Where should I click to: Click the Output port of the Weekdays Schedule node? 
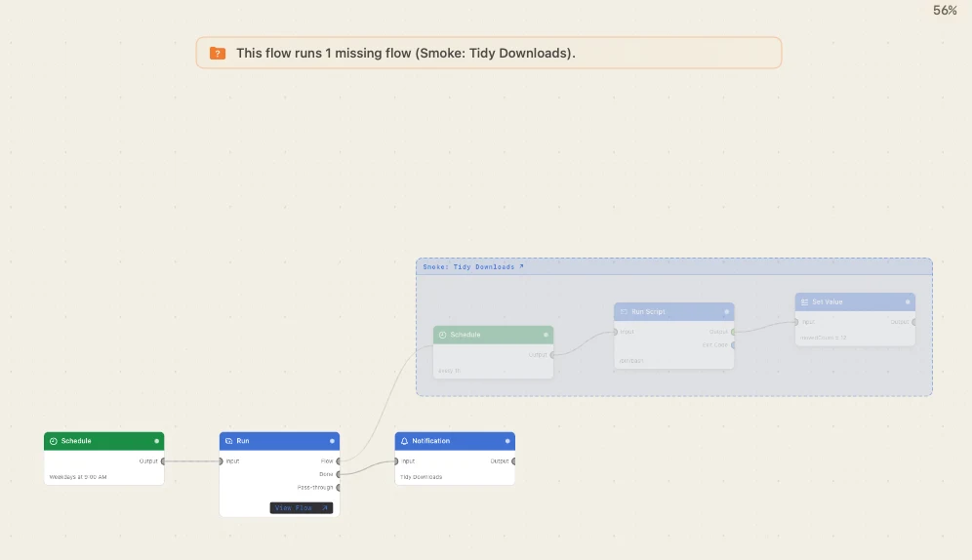[163, 460]
